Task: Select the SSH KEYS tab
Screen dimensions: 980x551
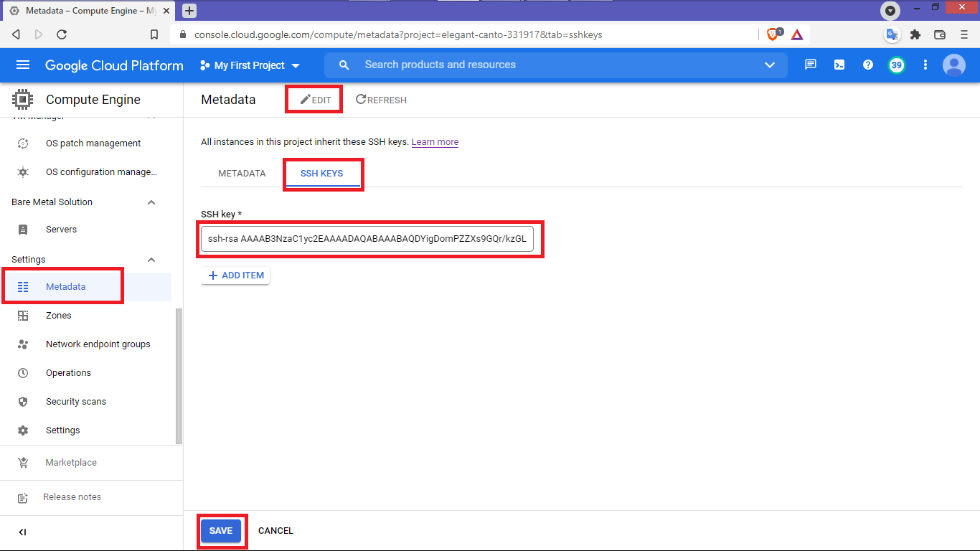Action: (321, 174)
